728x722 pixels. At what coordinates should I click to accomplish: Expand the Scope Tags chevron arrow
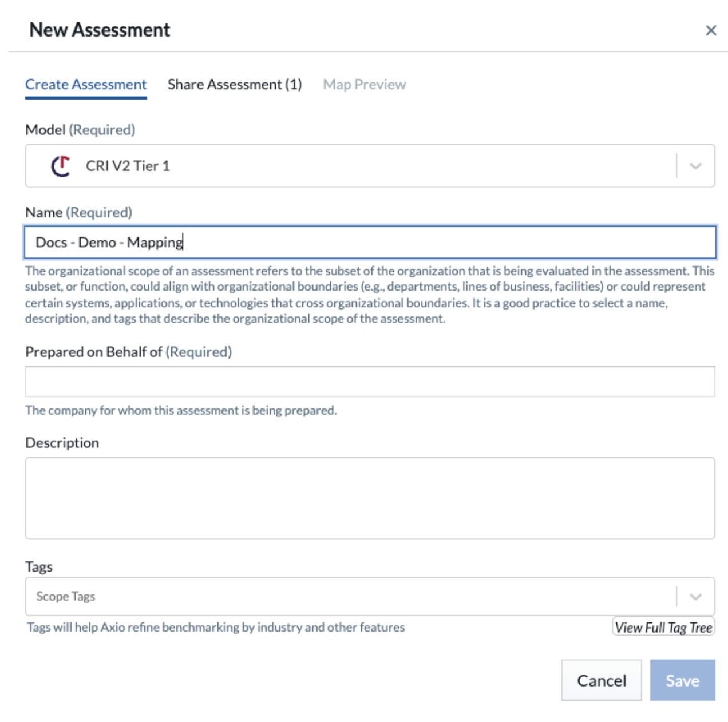click(695, 596)
